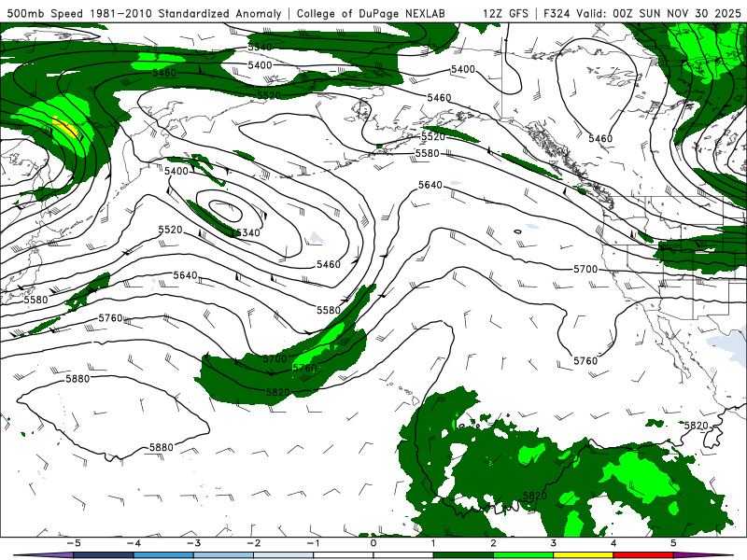747x560 pixels.
Task: Pick the medium blue -4 to -3 swatch
Action: tap(163, 555)
